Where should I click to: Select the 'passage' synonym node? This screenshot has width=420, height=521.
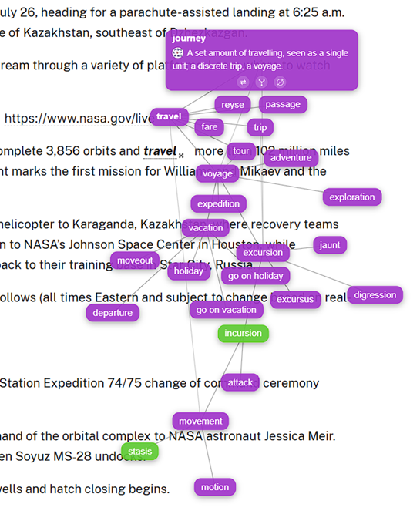tap(283, 104)
